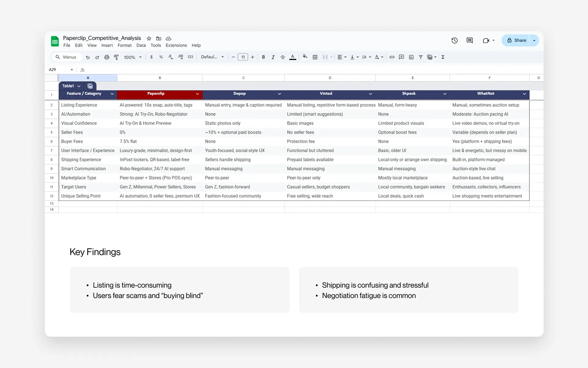The image size is (588, 368).
Task: Select the "Auction-style live chat" cell
Action: pyautogui.click(x=489, y=169)
